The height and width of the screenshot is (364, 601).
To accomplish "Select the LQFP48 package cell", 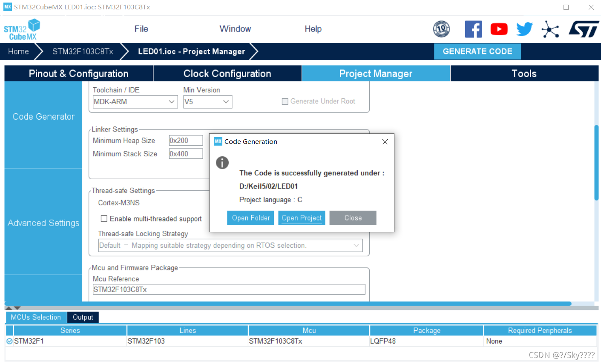I will click(427, 341).
